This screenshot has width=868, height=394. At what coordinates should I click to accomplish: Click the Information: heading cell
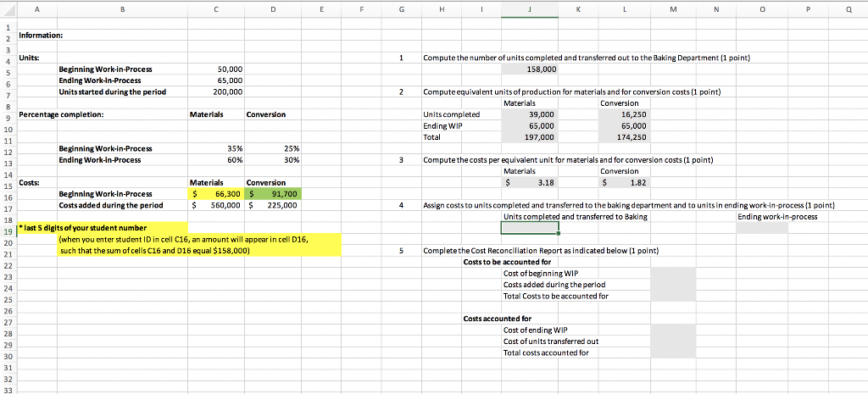42,35
